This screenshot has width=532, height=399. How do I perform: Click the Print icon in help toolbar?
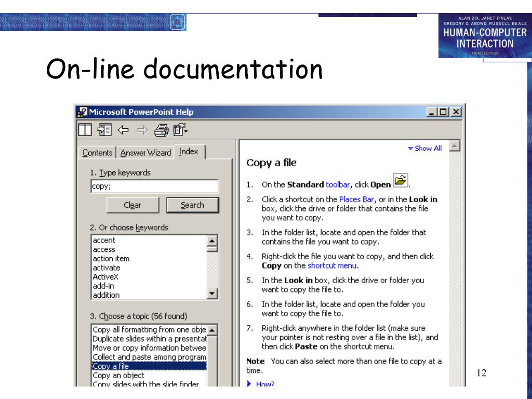point(162,130)
